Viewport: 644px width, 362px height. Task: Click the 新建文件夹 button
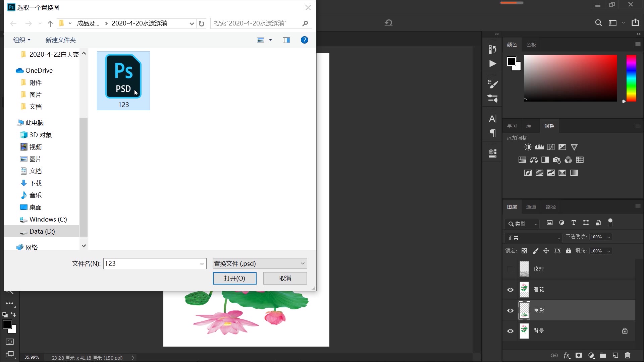(x=61, y=40)
